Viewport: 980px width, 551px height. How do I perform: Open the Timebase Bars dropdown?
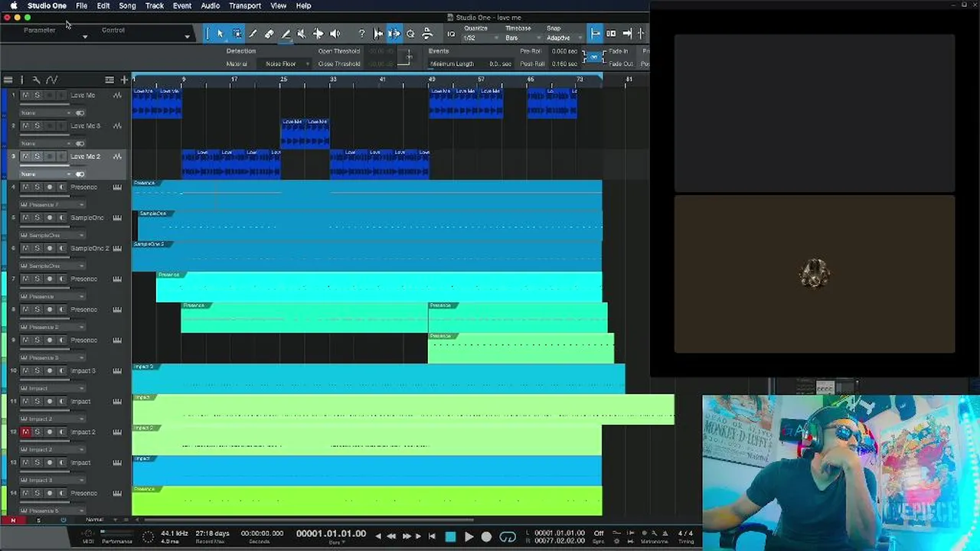[522, 38]
